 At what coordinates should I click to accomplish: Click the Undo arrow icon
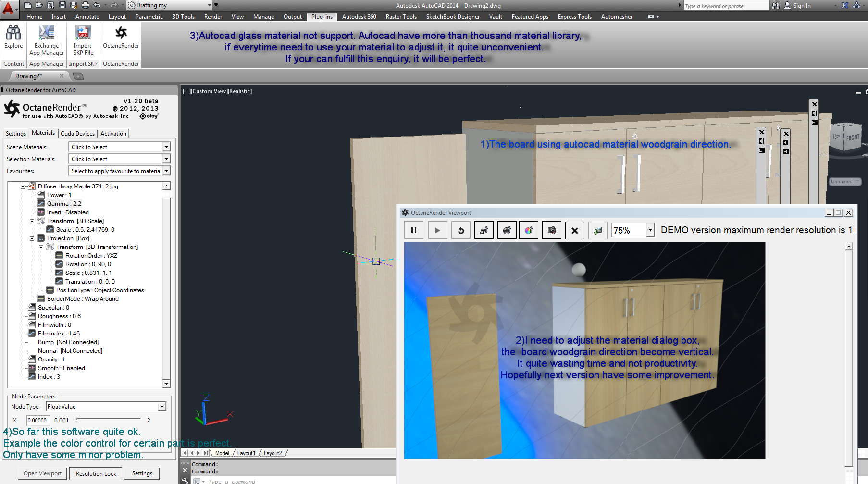tap(97, 5)
